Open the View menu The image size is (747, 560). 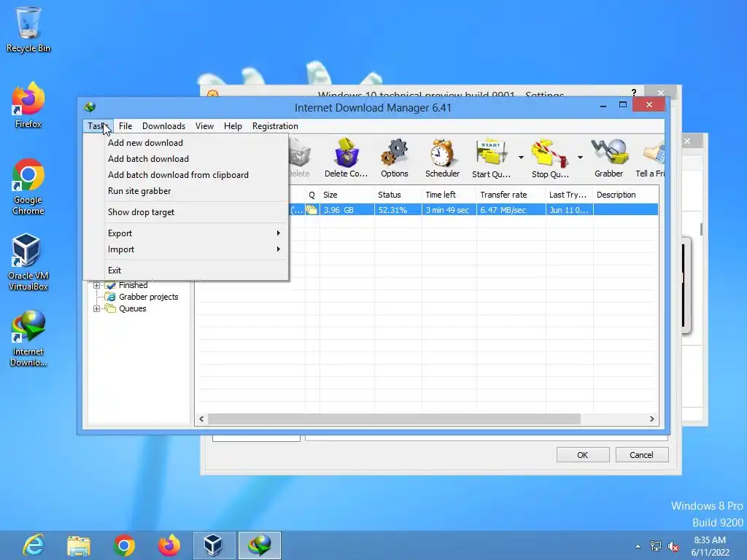204,126
